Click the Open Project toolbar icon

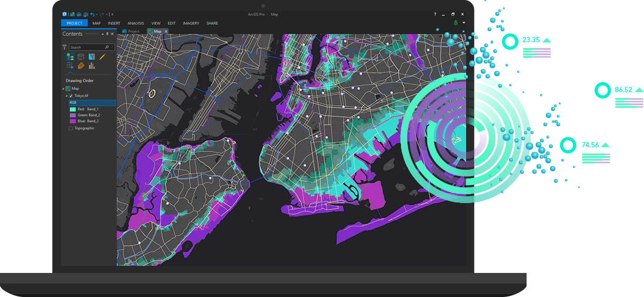(x=79, y=14)
